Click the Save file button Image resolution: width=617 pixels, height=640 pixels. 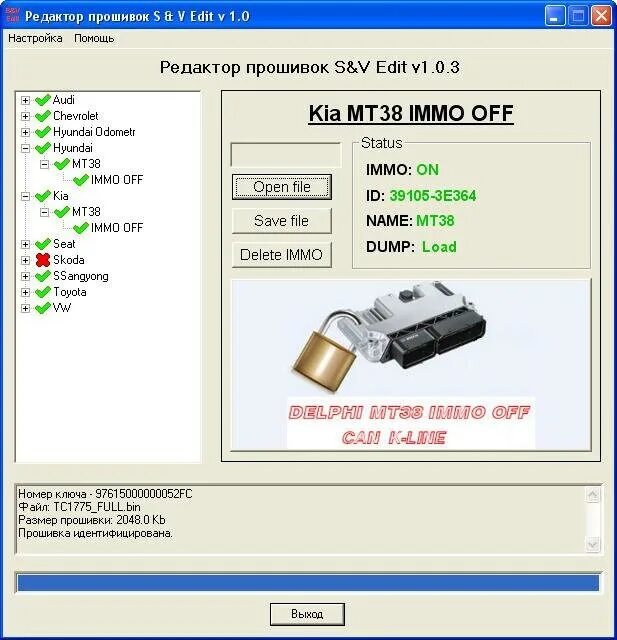point(282,221)
